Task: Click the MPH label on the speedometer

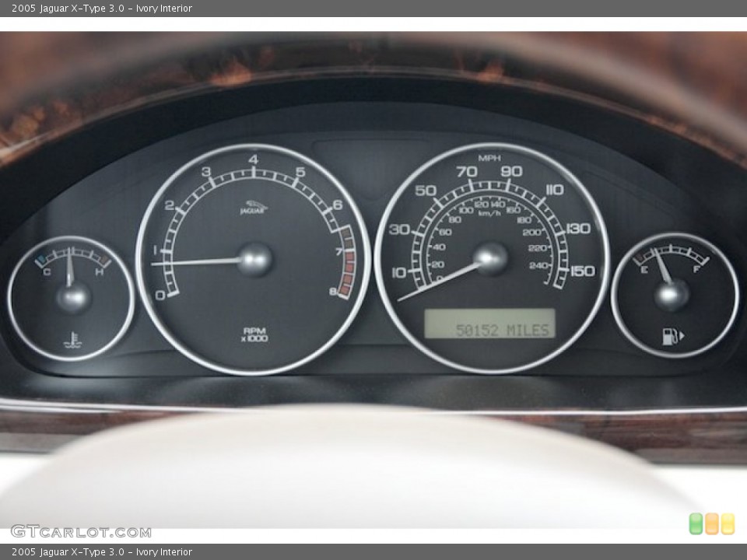Action: [x=489, y=158]
